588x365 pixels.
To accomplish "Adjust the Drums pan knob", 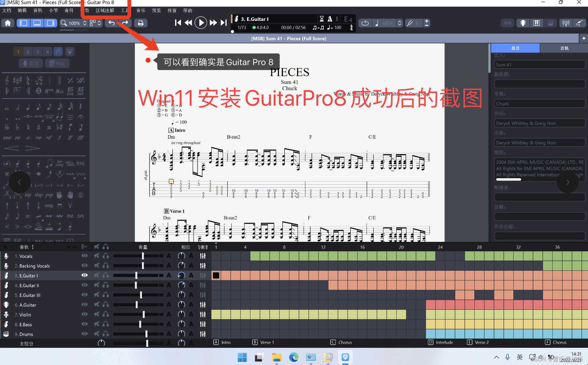I will 181,334.
